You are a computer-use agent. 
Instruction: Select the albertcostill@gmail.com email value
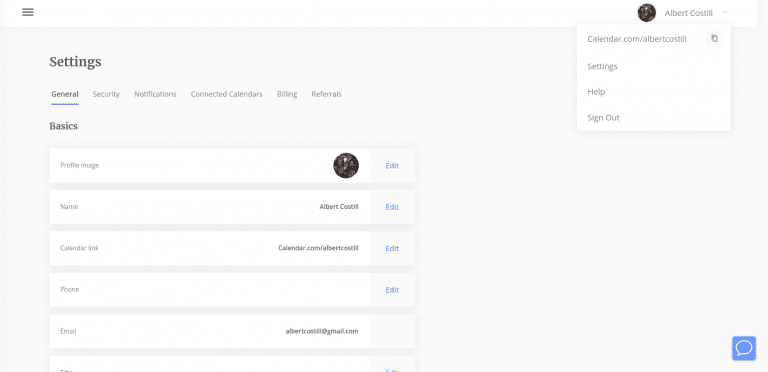point(322,331)
